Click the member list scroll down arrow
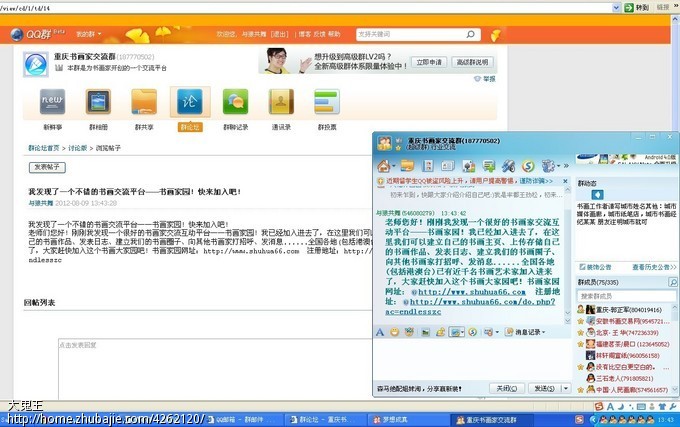Image resolution: width=680 pixels, height=427 pixels. point(675,389)
